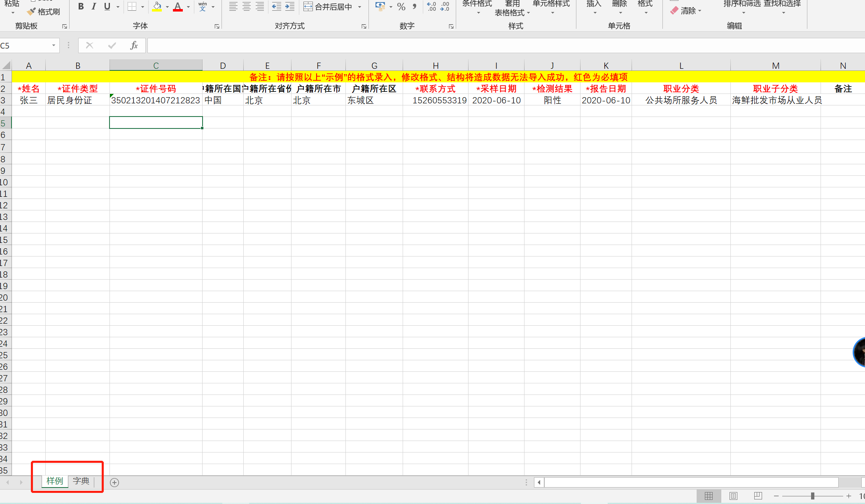This screenshot has height=504, width=865.
Task: Open the font color dropdown arrow
Action: tap(189, 7)
